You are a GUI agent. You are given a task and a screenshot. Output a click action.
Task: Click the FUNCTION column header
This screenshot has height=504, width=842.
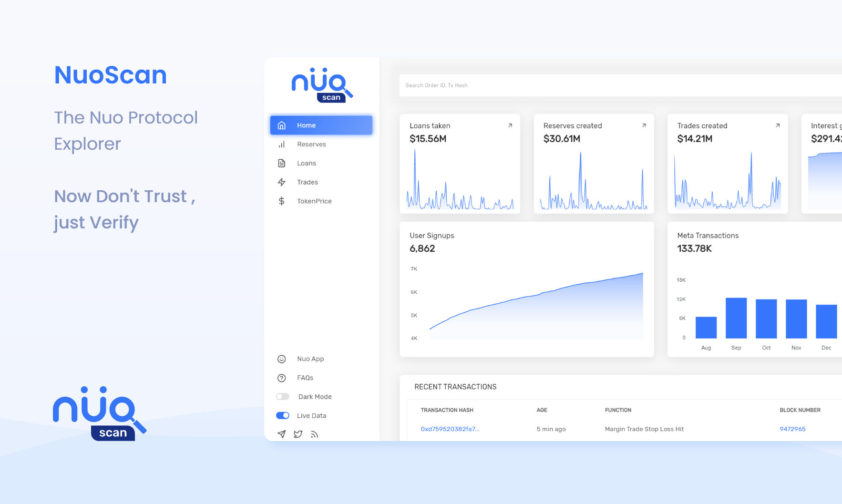click(618, 410)
